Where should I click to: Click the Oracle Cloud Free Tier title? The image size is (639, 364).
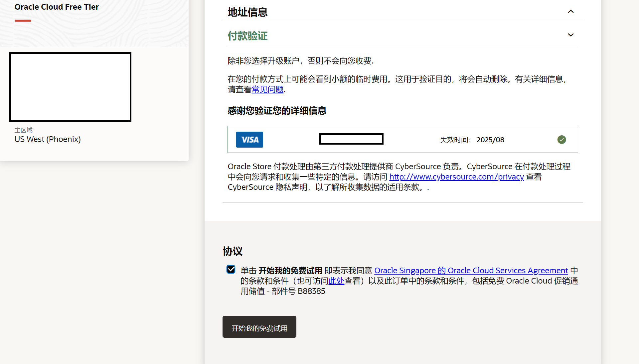(x=57, y=7)
